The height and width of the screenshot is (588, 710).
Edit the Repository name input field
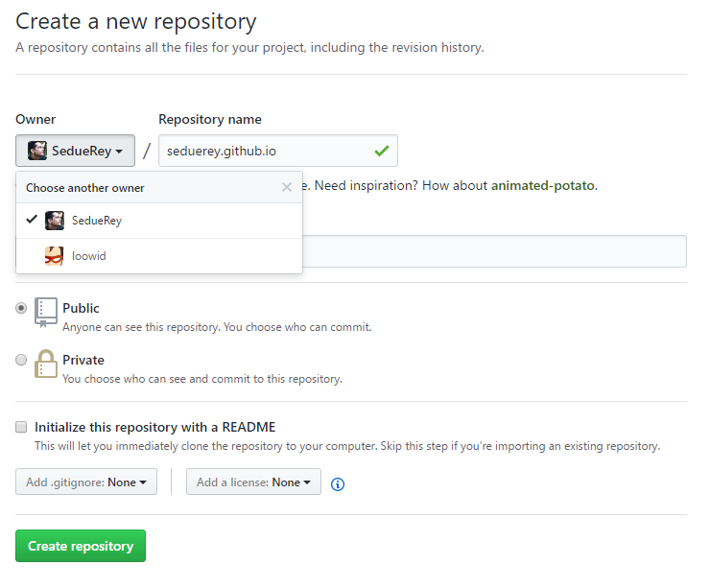[x=278, y=151]
